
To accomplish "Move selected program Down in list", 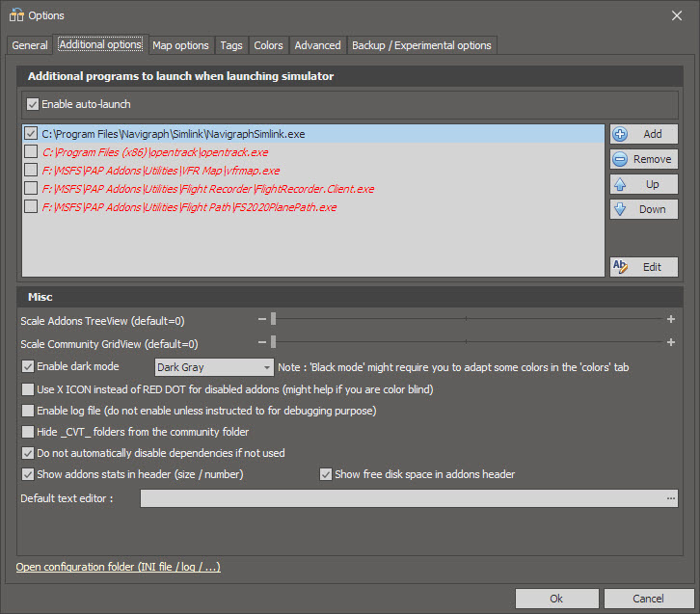I will (643, 209).
